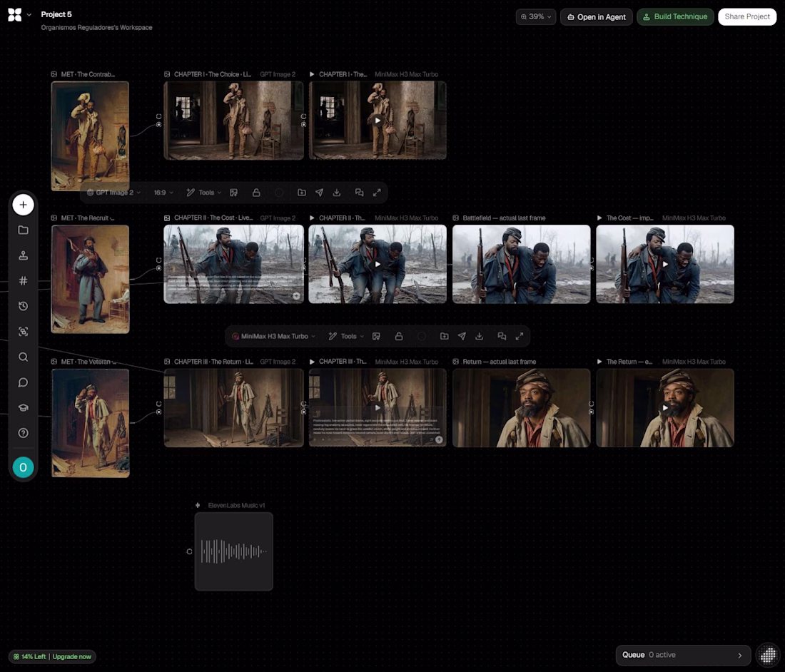Open search from the sidebar magnifier icon
785x672 pixels.
click(23, 357)
